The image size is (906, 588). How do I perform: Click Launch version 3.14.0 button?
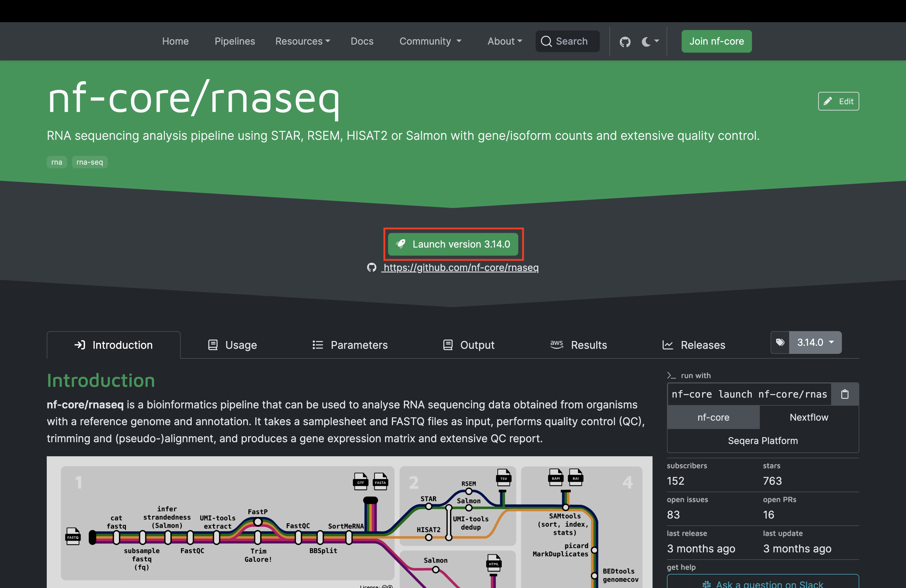pyautogui.click(x=453, y=244)
